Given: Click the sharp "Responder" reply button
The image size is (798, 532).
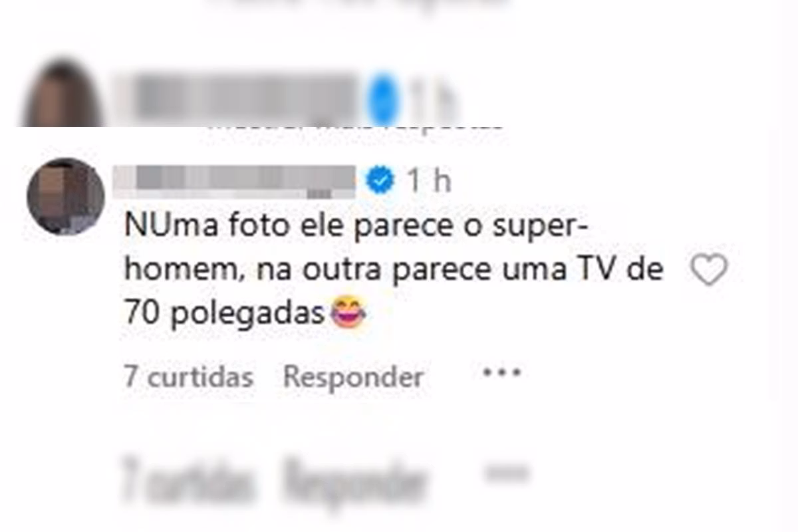Looking at the screenshot, I should pyautogui.click(x=353, y=377).
